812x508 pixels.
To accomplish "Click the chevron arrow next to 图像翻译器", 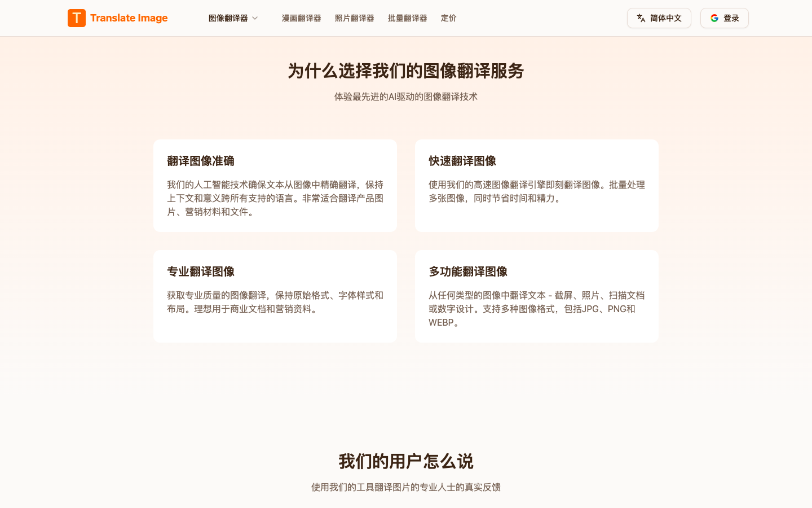I will [255, 18].
